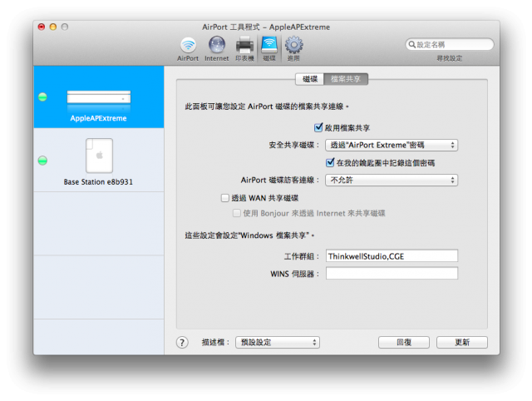Click the AppleAPExtreme name label

98,118
